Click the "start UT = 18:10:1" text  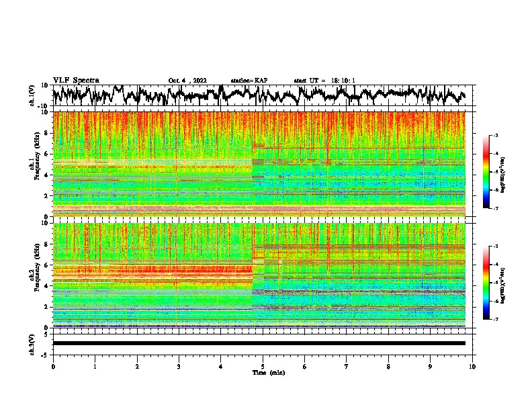click(324, 81)
